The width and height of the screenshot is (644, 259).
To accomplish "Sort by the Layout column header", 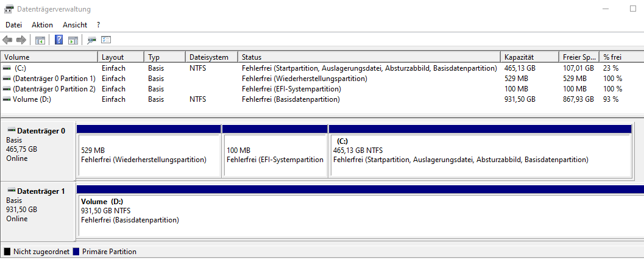I will (121, 57).
